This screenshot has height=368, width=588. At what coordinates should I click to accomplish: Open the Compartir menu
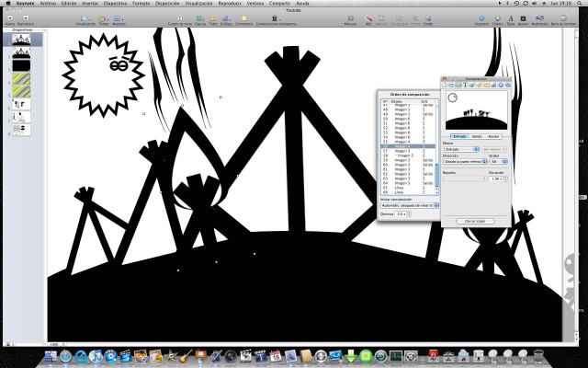279,3
